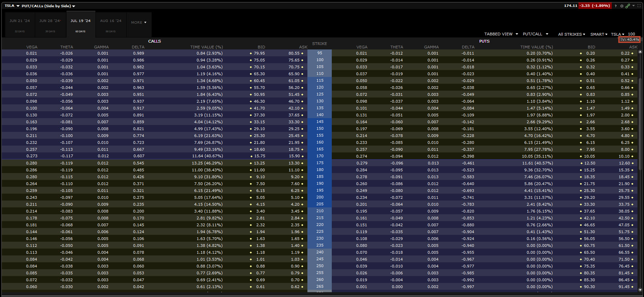Screen dimensions: 644x297
Task: Click the fullscreen expand icon
Action: (639, 6)
